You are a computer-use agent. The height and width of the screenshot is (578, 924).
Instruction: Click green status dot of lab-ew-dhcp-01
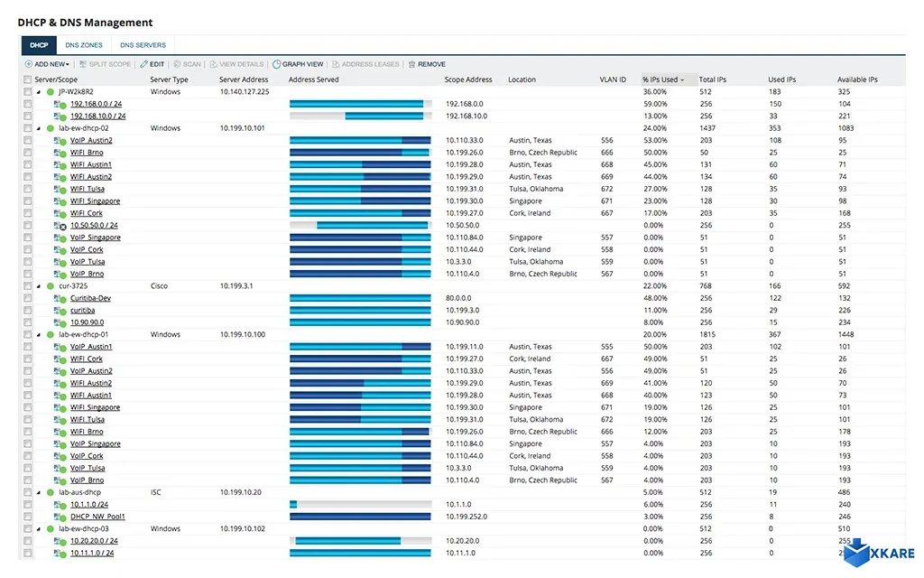tap(51, 334)
